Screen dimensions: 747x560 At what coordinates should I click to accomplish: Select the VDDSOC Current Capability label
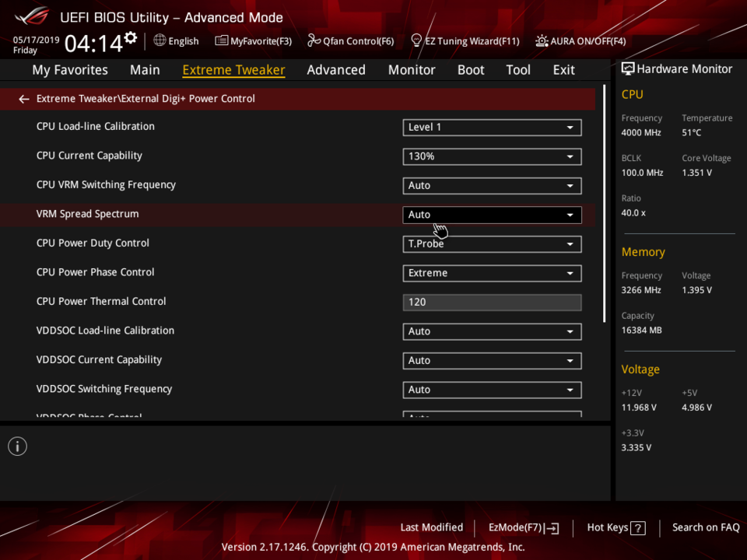[x=99, y=360]
